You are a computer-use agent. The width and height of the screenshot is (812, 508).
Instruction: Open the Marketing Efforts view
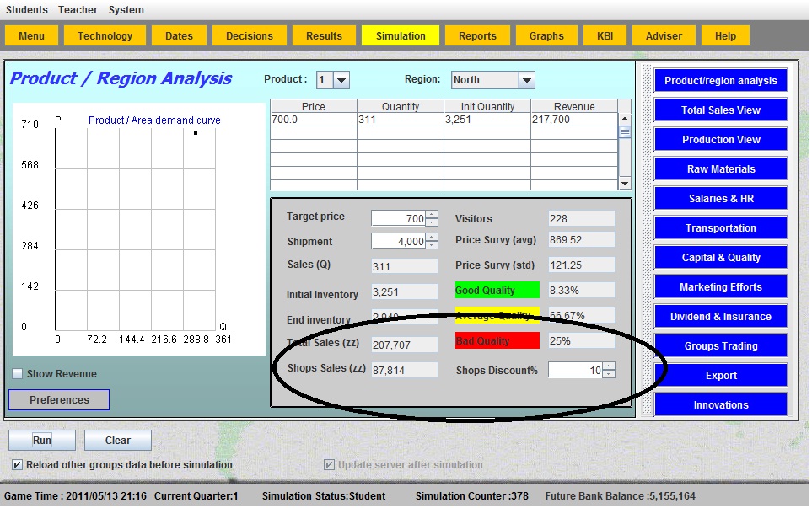pos(721,287)
